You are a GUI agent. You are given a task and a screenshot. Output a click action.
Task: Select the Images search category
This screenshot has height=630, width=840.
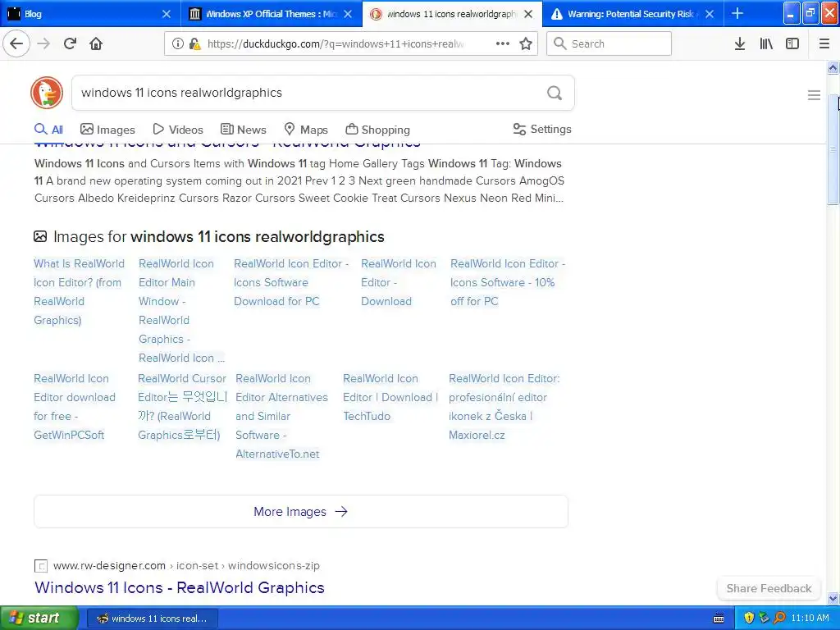click(x=107, y=130)
